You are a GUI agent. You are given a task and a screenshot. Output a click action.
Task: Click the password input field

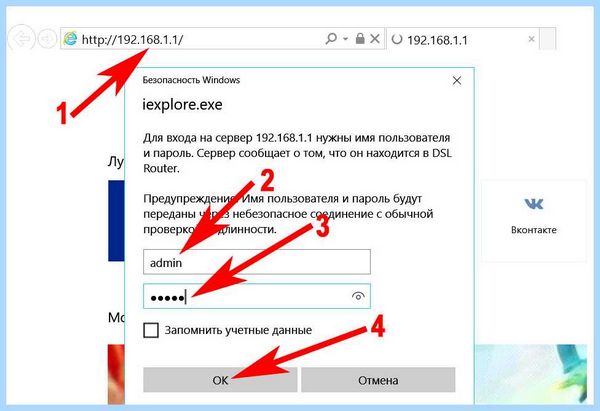pyautogui.click(x=257, y=296)
